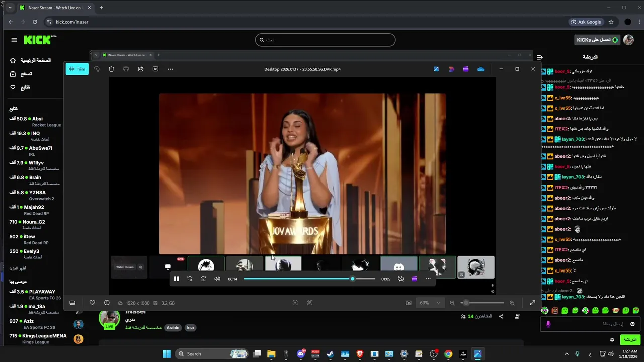Delete the video with the trash icon
The width and height of the screenshot is (644, 362).
(x=111, y=69)
